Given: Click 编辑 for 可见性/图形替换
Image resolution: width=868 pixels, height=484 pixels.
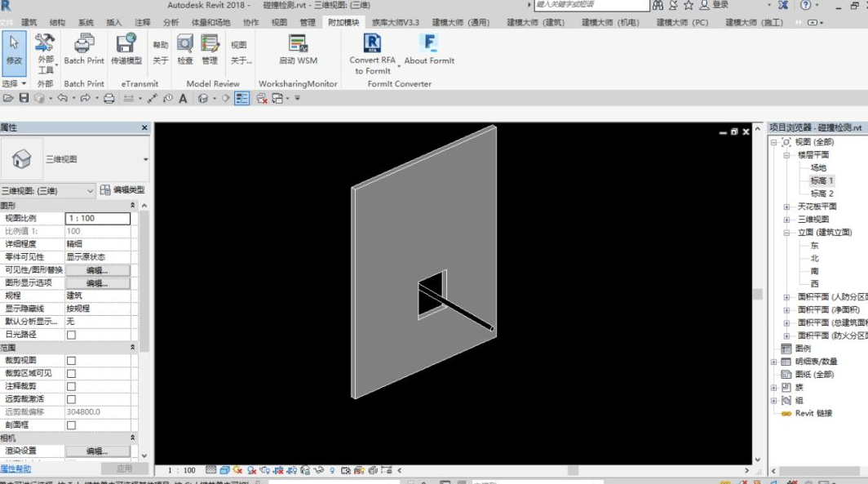Looking at the screenshot, I should tap(97, 270).
